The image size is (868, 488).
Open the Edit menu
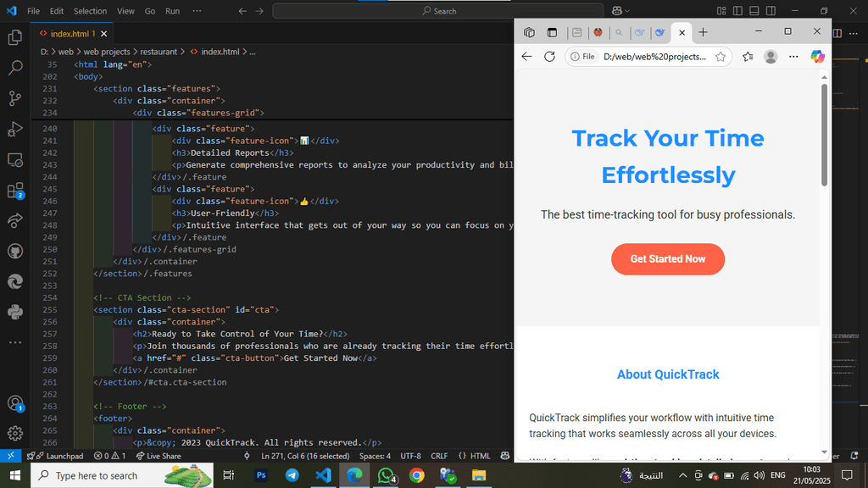57,11
